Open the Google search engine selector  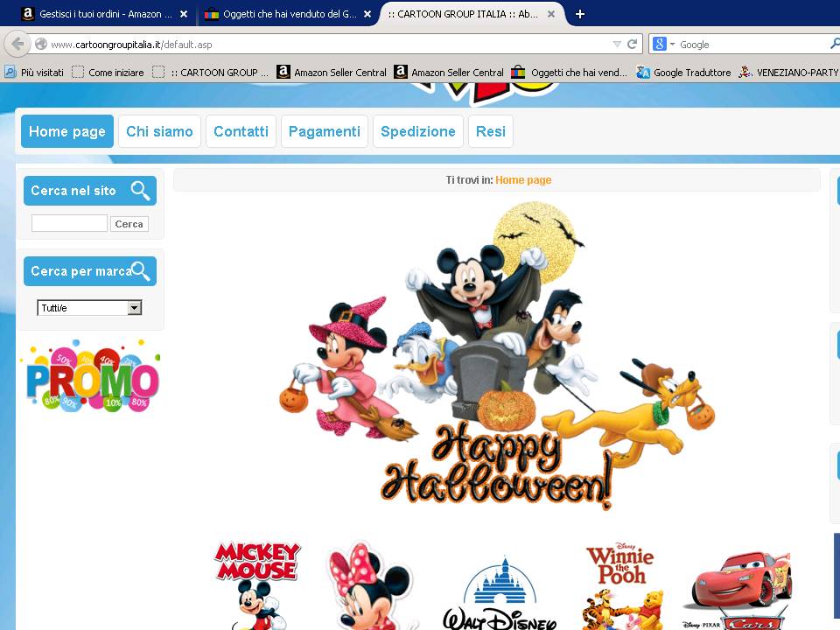tap(664, 44)
